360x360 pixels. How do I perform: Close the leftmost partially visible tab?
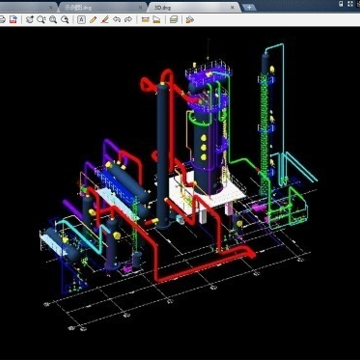tap(51, 7)
